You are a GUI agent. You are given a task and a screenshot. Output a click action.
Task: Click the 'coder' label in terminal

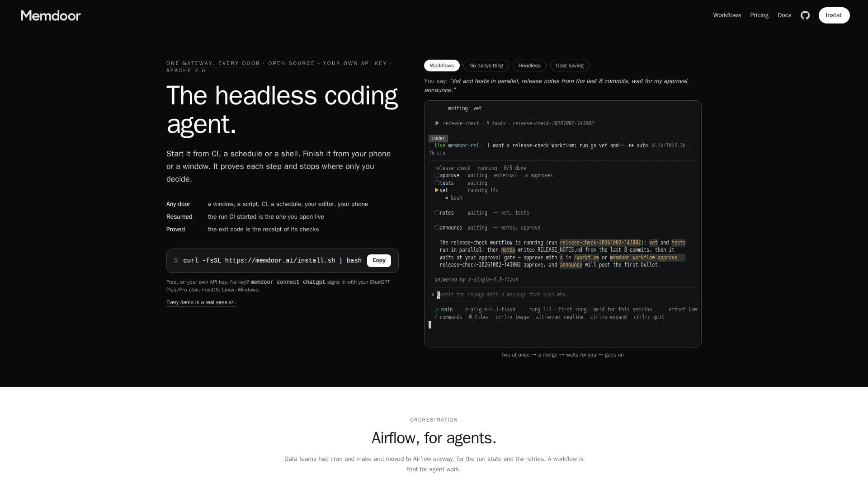point(438,138)
